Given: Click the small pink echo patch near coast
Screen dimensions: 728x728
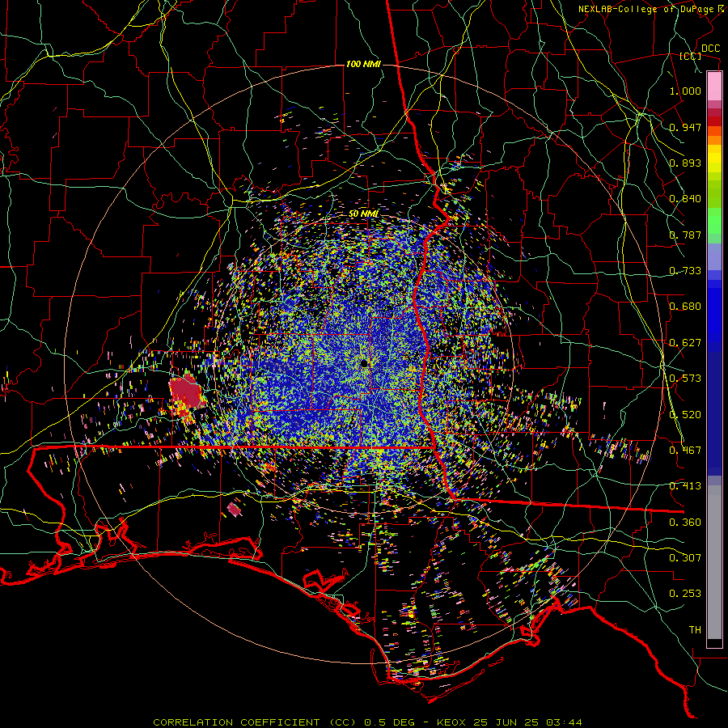Looking at the screenshot, I should 235,510.
